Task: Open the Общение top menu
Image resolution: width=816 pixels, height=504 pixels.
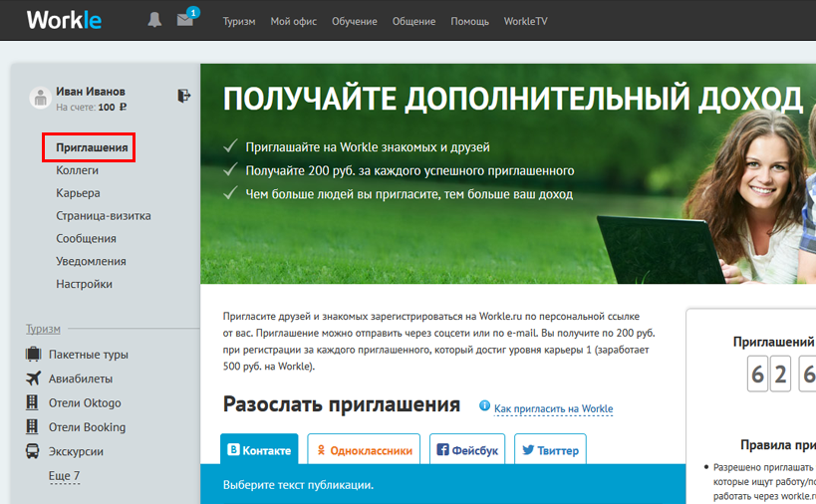Action: pyautogui.click(x=413, y=21)
